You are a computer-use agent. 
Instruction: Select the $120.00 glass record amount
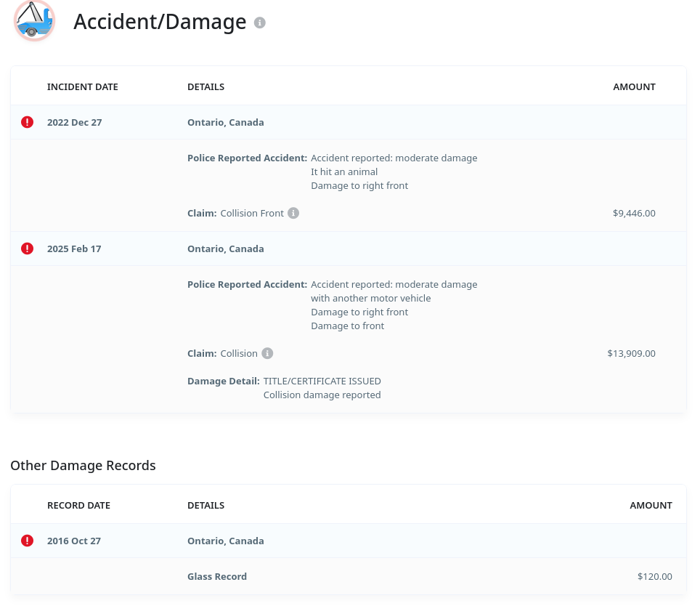[654, 577]
